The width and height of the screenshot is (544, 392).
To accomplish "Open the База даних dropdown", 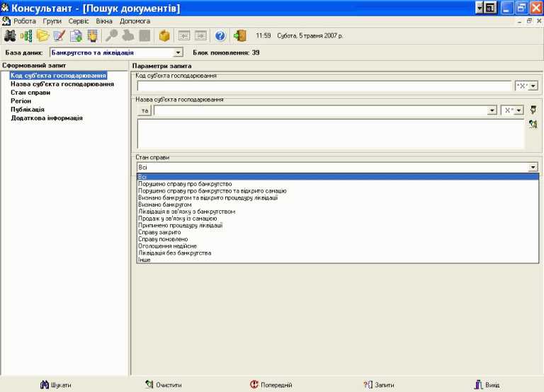I will [178, 52].
